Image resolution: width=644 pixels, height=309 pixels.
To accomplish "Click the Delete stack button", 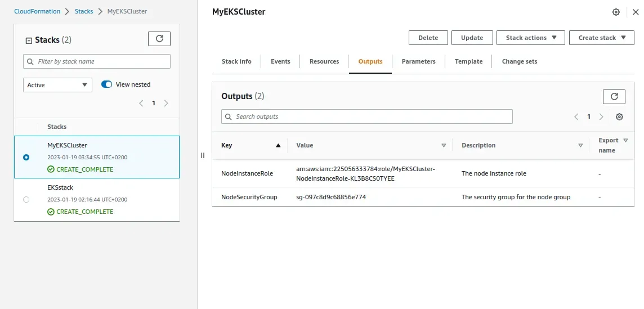I will coord(428,38).
